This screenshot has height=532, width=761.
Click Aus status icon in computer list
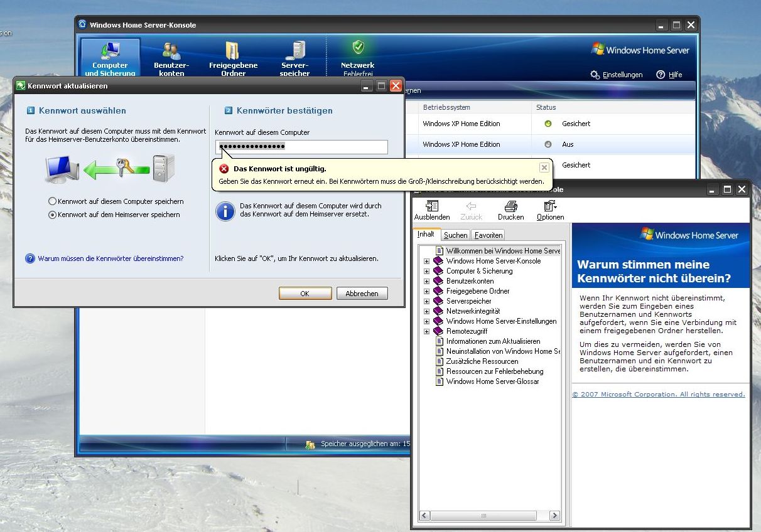point(548,144)
